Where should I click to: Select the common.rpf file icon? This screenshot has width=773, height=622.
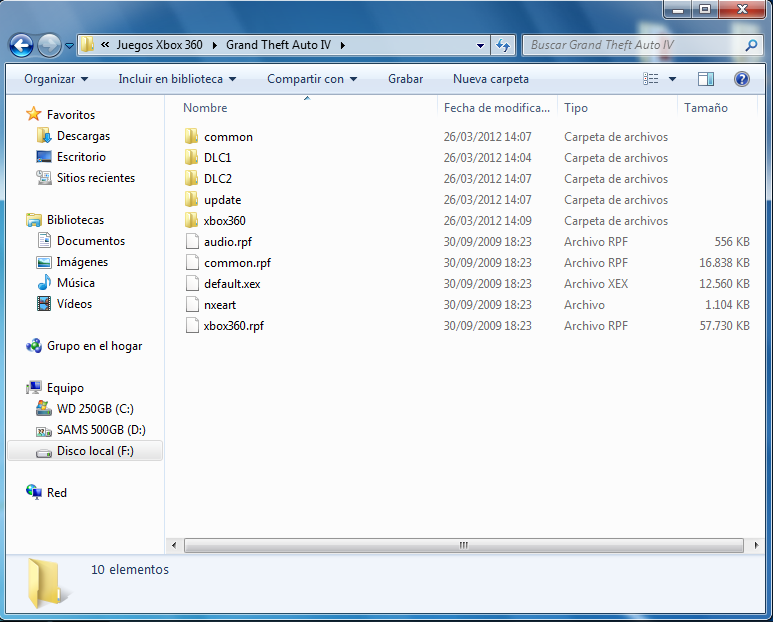(192, 263)
